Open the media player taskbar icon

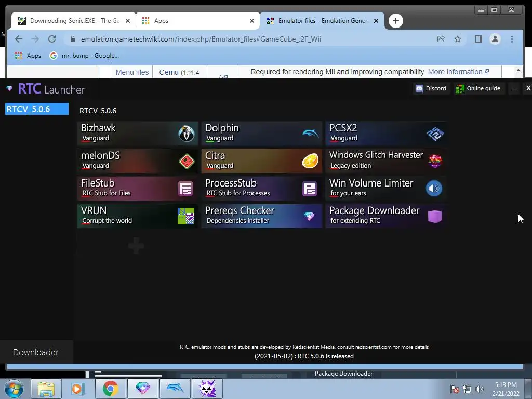(x=77, y=389)
